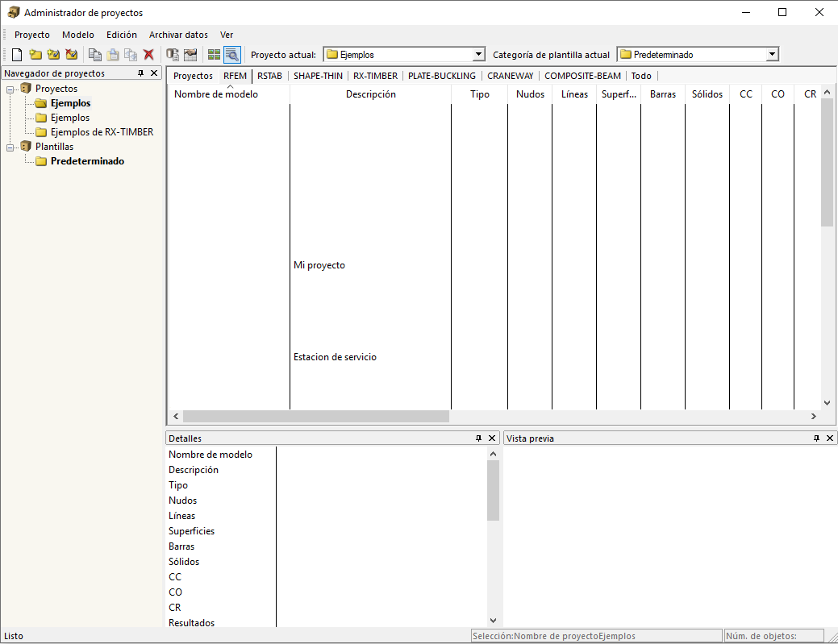Pin the Navegador de proyectos panel
Image resolution: width=838 pixels, height=644 pixels.
(x=140, y=73)
